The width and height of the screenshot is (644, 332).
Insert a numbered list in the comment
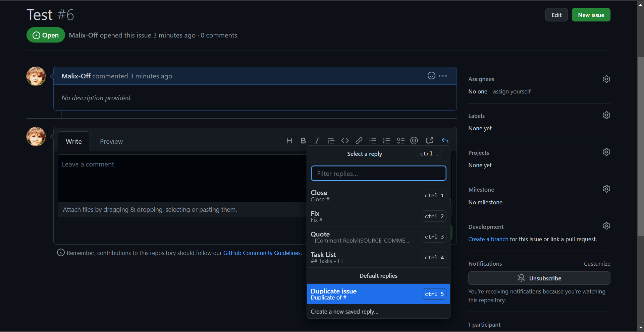(x=386, y=140)
